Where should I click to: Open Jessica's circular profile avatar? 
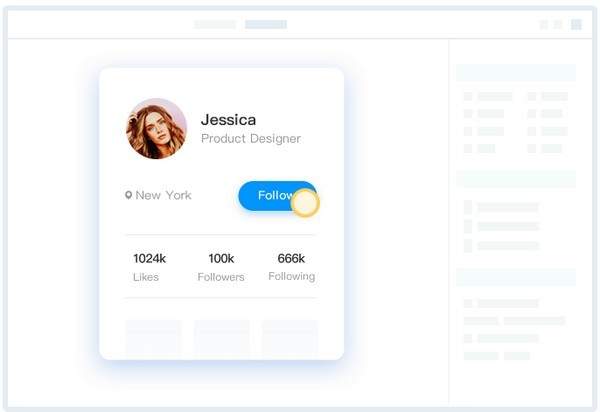coord(157,129)
